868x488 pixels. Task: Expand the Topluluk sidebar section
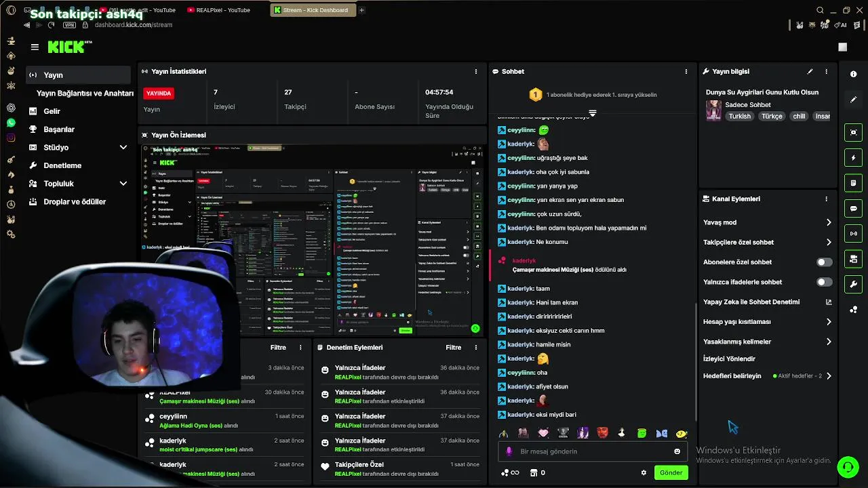[123, 184]
